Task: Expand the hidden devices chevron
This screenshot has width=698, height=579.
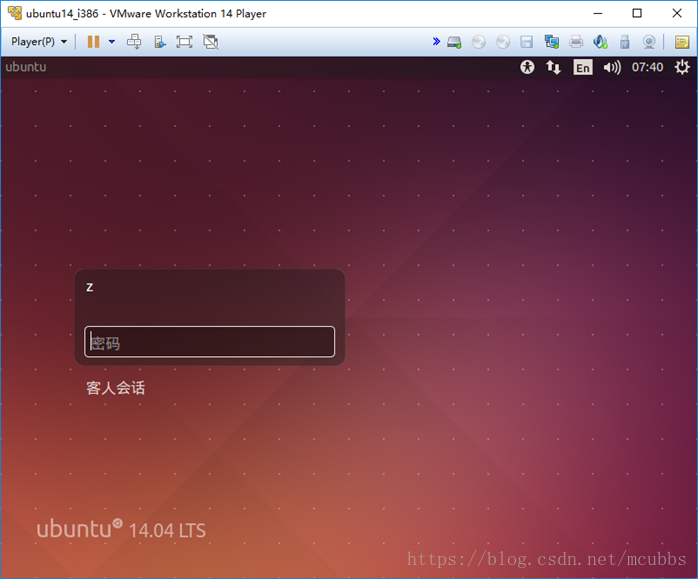Action: 436,42
